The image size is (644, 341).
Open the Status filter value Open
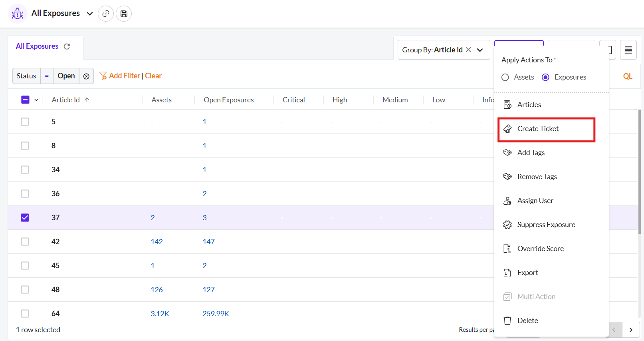pos(66,76)
